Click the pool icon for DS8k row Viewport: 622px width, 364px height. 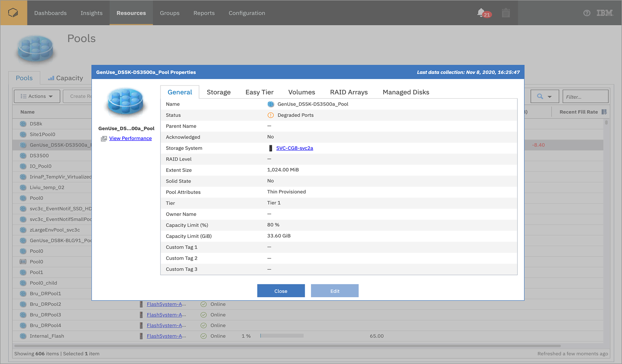(23, 124)
